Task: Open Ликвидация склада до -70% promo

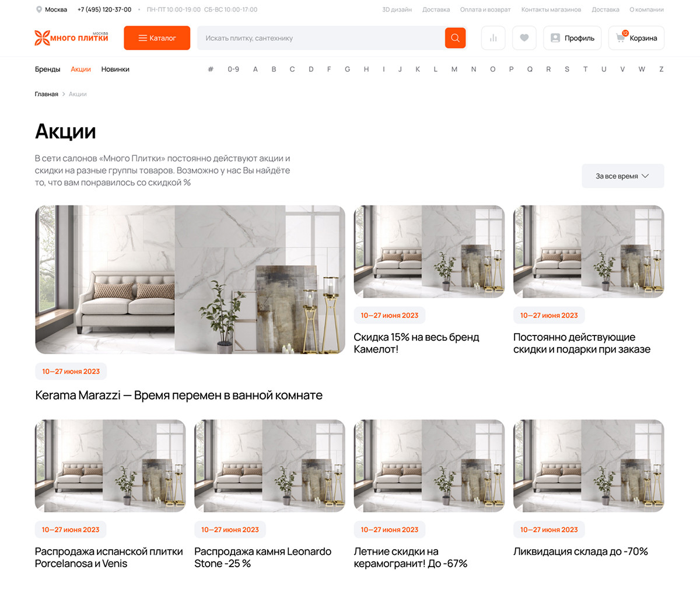Action: (x=580, y=551)
